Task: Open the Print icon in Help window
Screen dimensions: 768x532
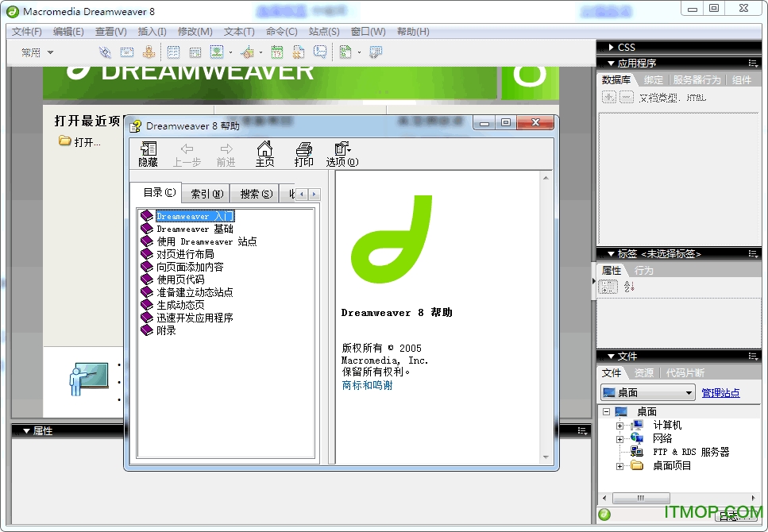Action: 303,152
